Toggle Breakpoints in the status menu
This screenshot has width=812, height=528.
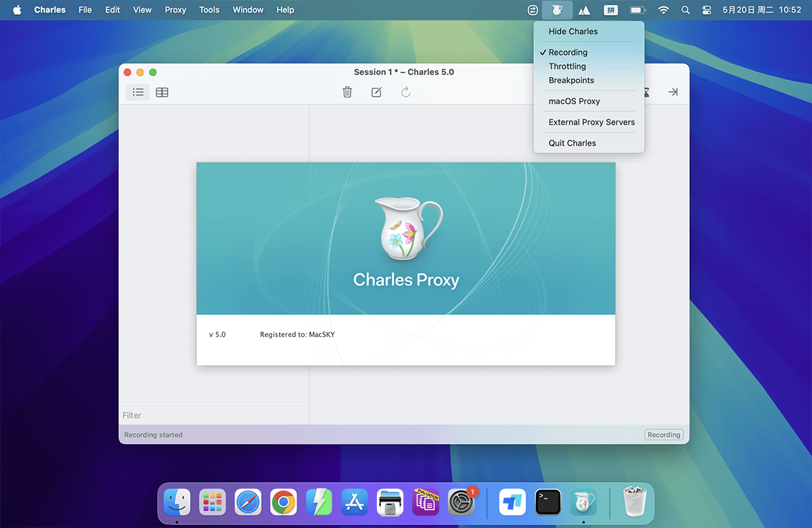point(589,80)
